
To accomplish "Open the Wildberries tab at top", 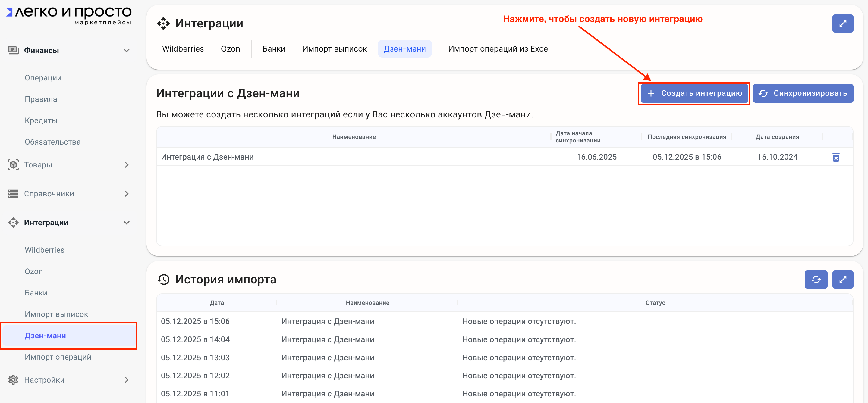I will click(183, 49).
